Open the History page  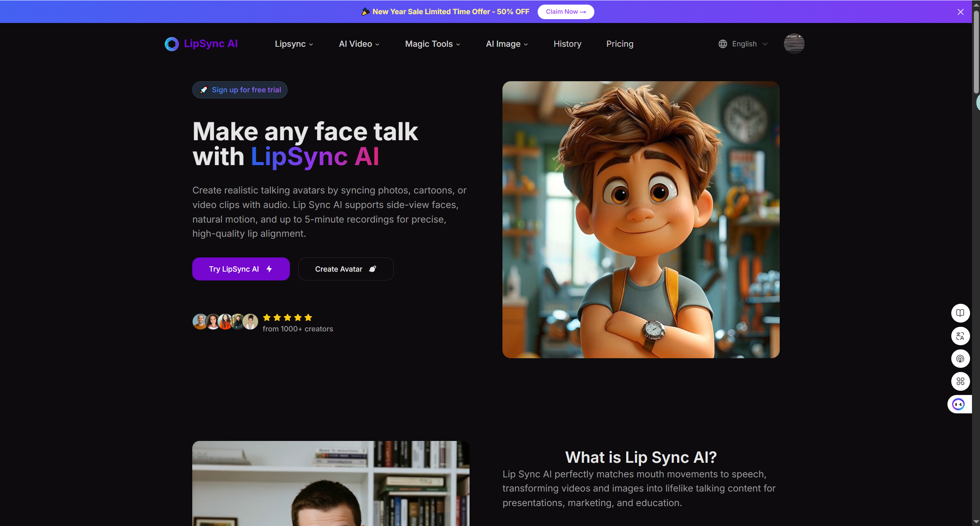567,44
